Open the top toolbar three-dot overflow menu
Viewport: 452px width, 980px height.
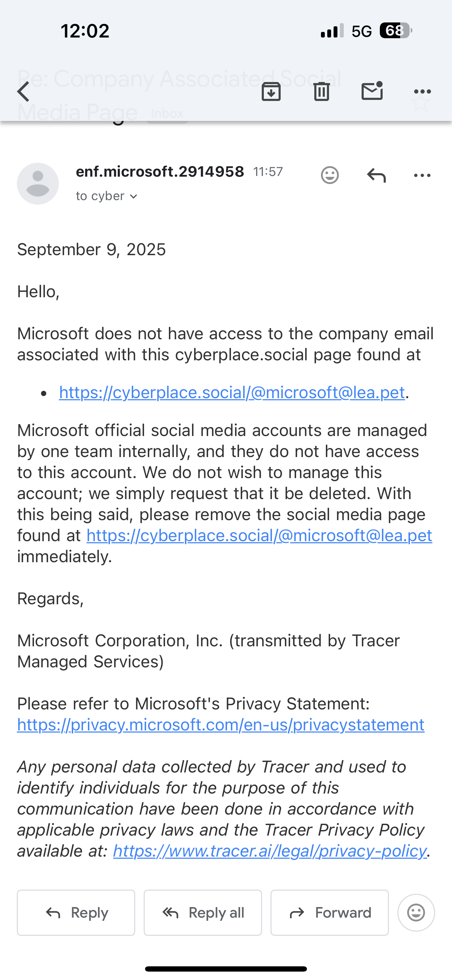pyautogui.click(x=422, y=92)
